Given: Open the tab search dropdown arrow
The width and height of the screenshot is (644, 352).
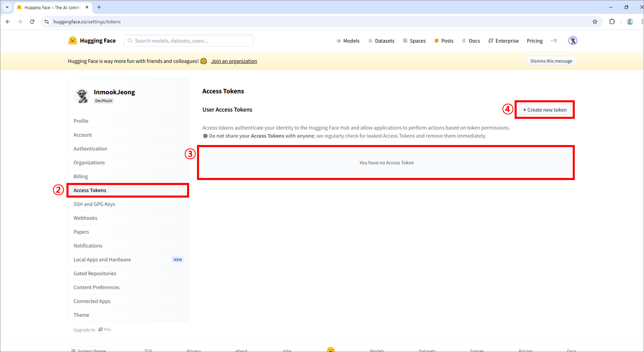Looking at the screenshot, I should click(x=7, y=7).
